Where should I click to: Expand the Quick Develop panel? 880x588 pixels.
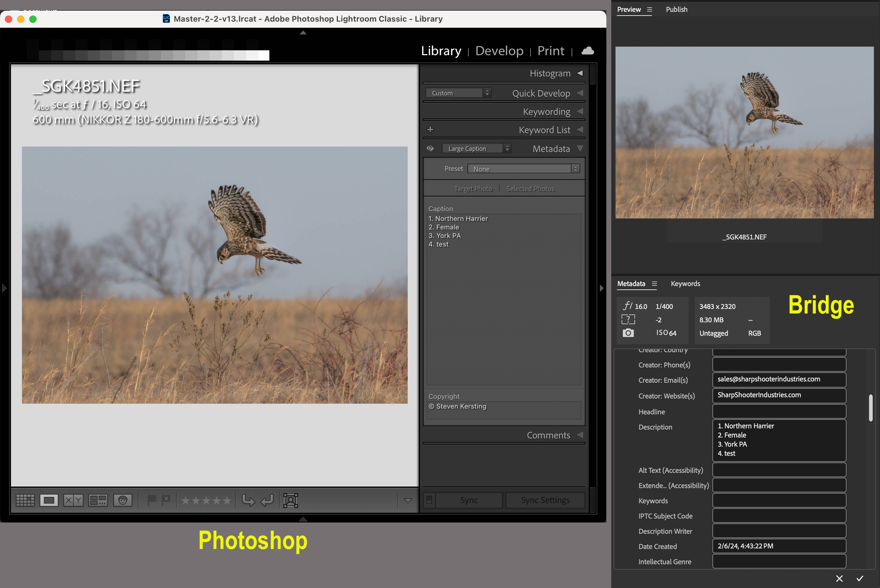580,93
